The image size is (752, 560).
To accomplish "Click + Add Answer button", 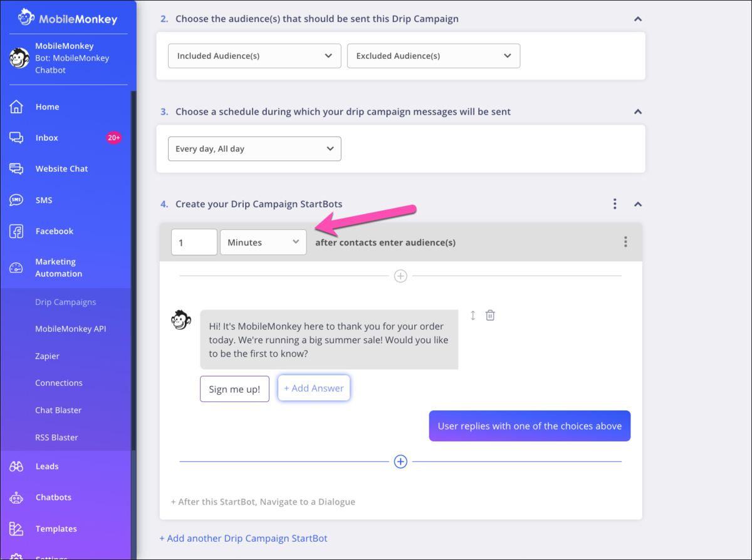I will (x=314, y=388).
